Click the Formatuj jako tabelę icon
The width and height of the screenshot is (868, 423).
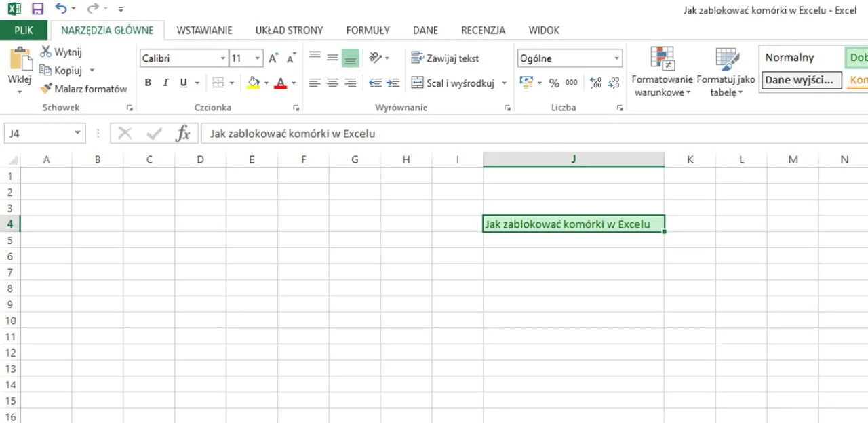click(727, 60)
